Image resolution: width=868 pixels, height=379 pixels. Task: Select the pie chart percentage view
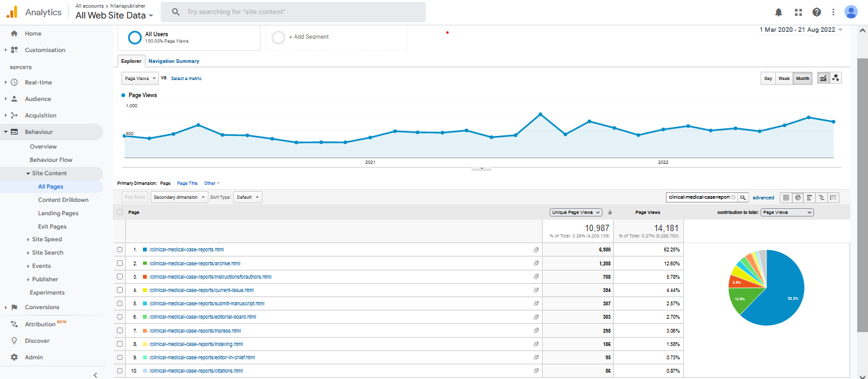[x=798, y=197]
